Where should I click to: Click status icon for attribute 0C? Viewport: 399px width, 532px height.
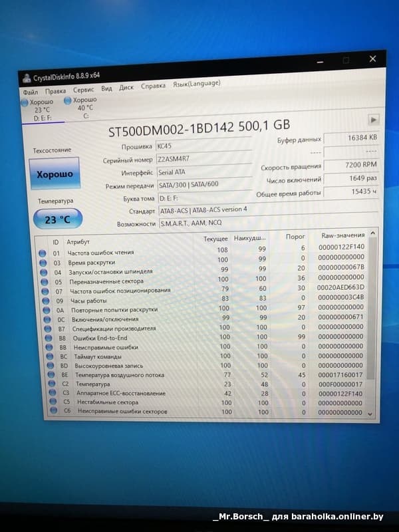coord(47,320)
